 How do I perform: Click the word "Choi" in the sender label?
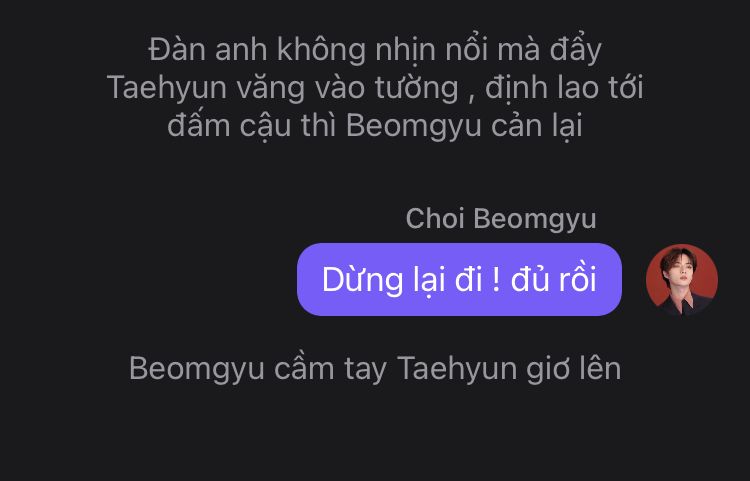pos(435,219)
